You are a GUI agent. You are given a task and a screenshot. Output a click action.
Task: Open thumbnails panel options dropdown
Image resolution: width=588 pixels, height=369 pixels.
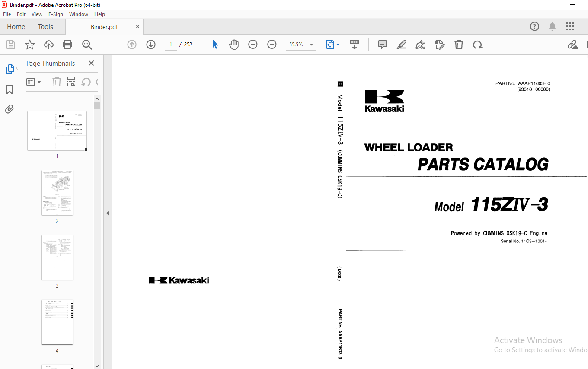tap(34, 82)
